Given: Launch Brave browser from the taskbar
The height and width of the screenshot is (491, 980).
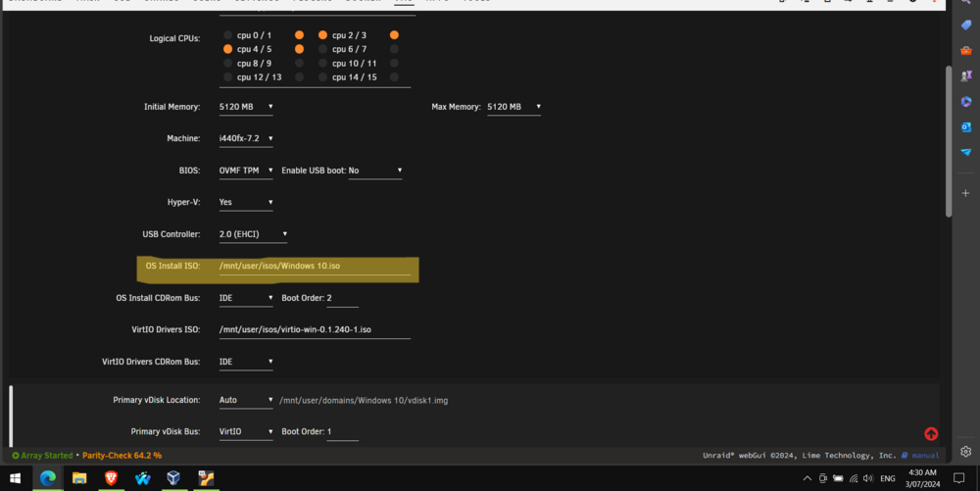Looking at the screenshot, I should [112, 478].
